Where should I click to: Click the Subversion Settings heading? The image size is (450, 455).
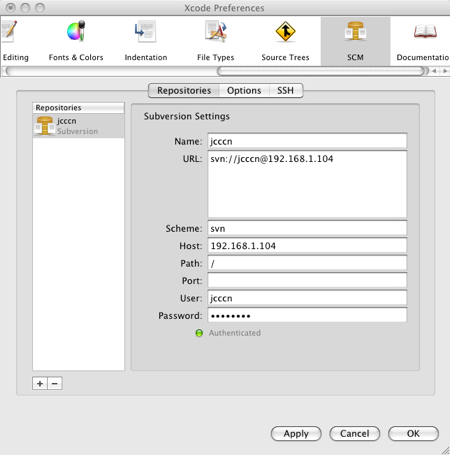[187, 116]
